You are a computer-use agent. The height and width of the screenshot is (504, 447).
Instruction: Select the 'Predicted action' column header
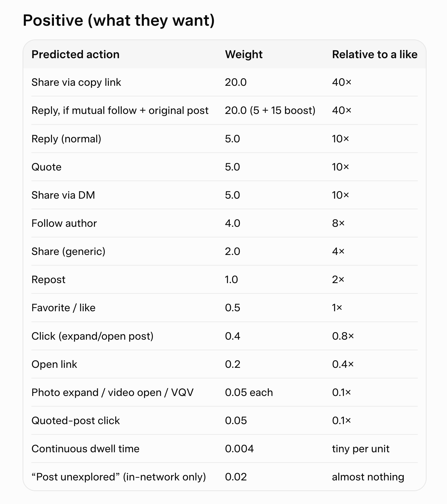pos(75,54)
